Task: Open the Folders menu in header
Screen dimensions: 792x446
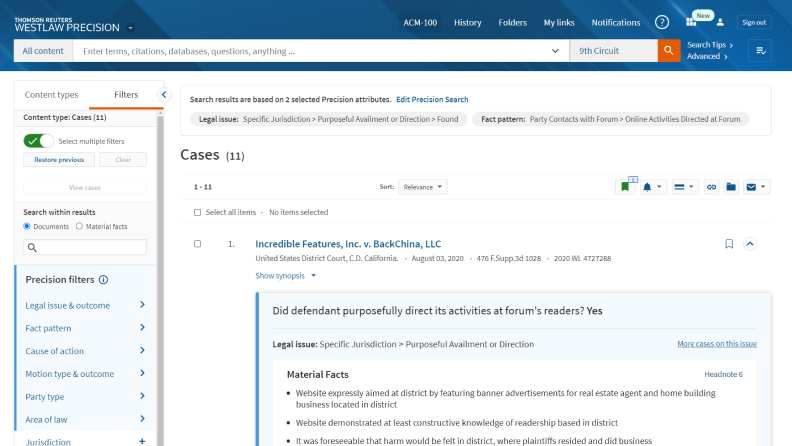Action: coord(512,22)
